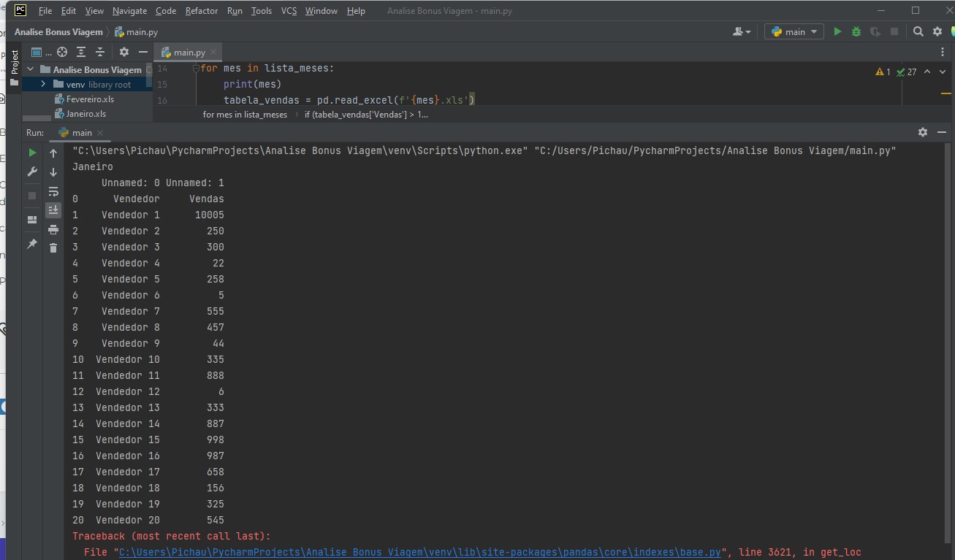Click the Select Opened File target icon
The width and height of the screenshot is (955, 560).
(62, 52)
